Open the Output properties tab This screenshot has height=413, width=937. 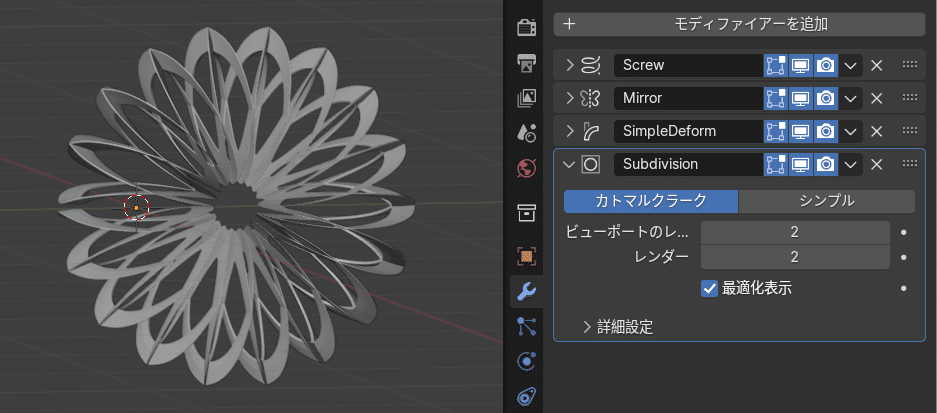pyautogui.click(x=526, y=62)
